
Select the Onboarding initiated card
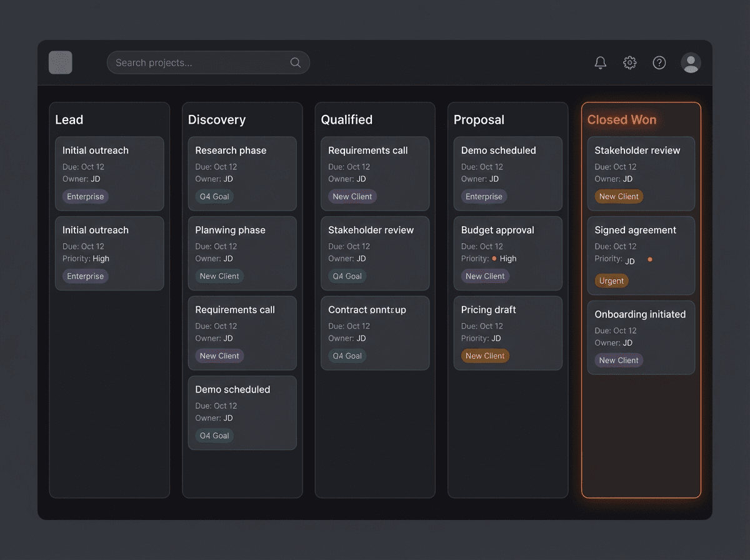[x=641, y=337]
